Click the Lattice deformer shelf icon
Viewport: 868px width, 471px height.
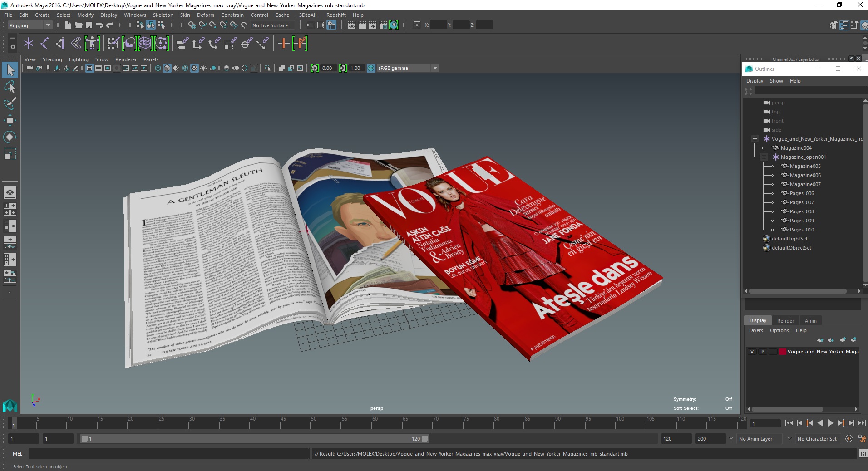tap(145, 44)
